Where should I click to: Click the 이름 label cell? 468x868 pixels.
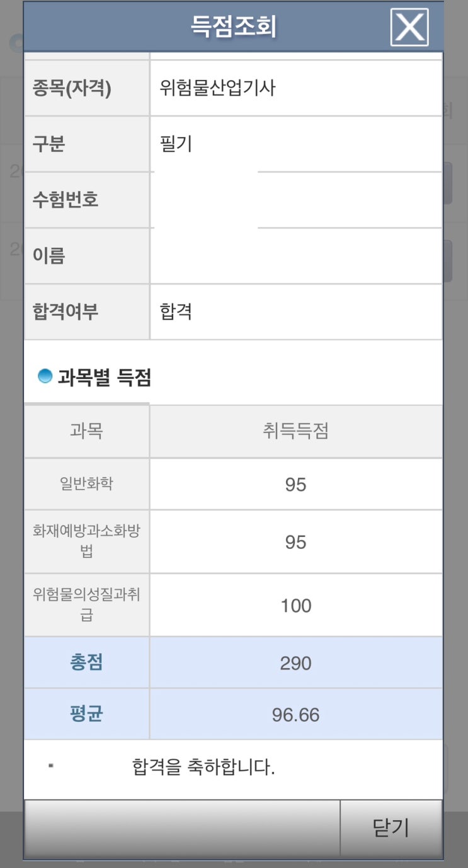click(49, 255)
